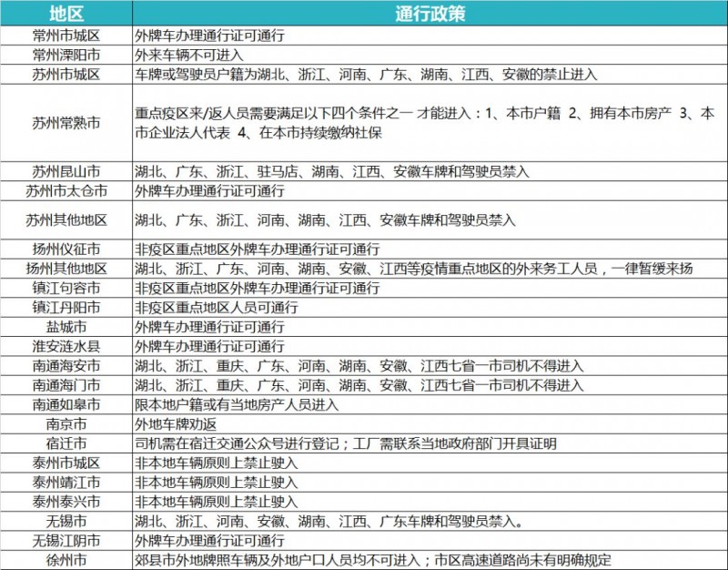This screenshot has height=570, width=728.
Task: Select the 扬州仪征市 region cell
Action: click(x=66, y=249)
